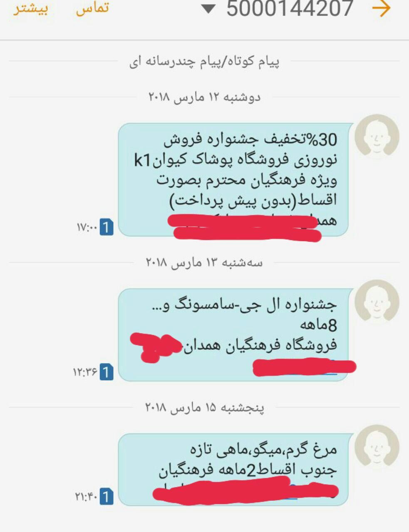Tap the phone number 5000144207 header
This screenshot has width=409, height=532.
[290, 8]
